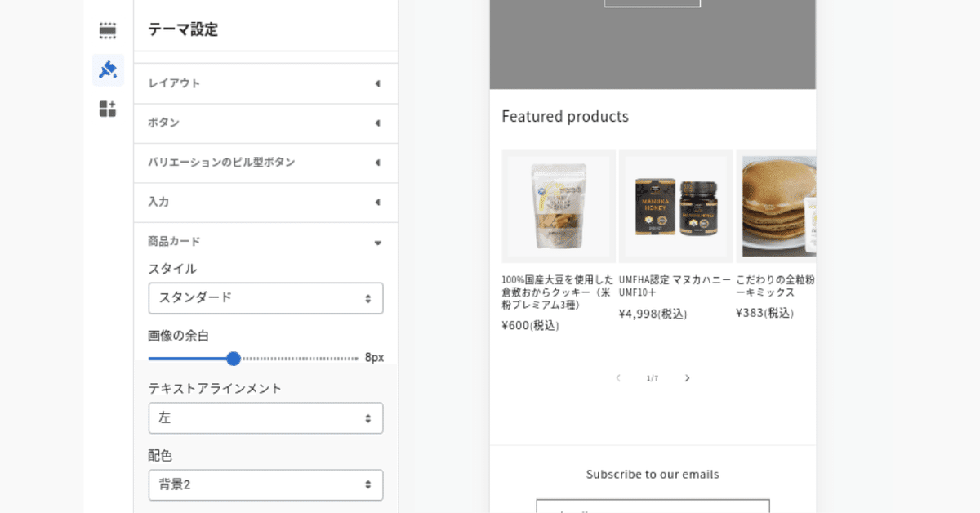The width and height of the screenshot is (980, 513).
Task: Click the UMFHA認定 マヌカハニー product title
Action: pyautogui.click(x=675, y=286)
